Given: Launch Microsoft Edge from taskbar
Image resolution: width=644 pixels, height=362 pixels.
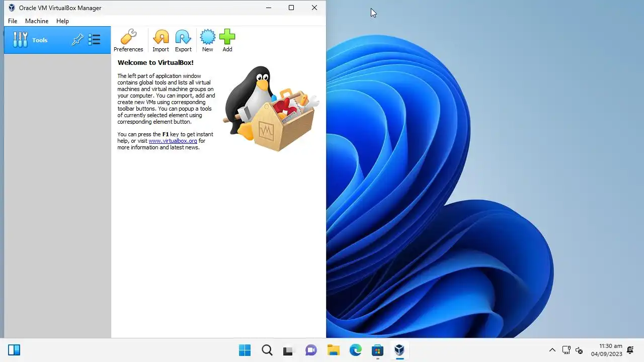Looking at the screenshot, I should coord(355,350).
